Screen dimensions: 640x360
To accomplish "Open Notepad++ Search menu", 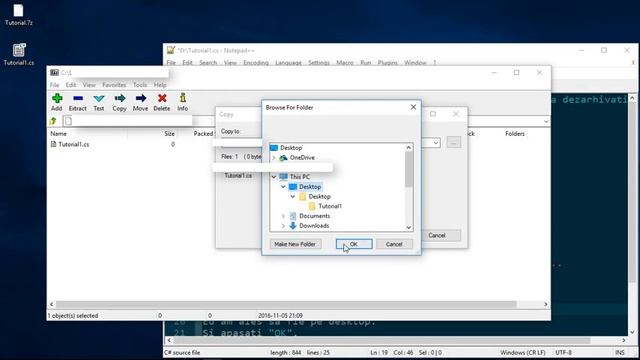I will (x=208, y=62).
